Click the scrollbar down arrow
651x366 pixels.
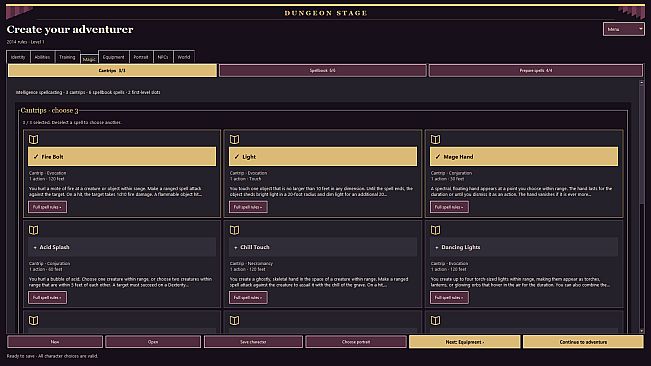pyautogui.click(x=641, y=330)
